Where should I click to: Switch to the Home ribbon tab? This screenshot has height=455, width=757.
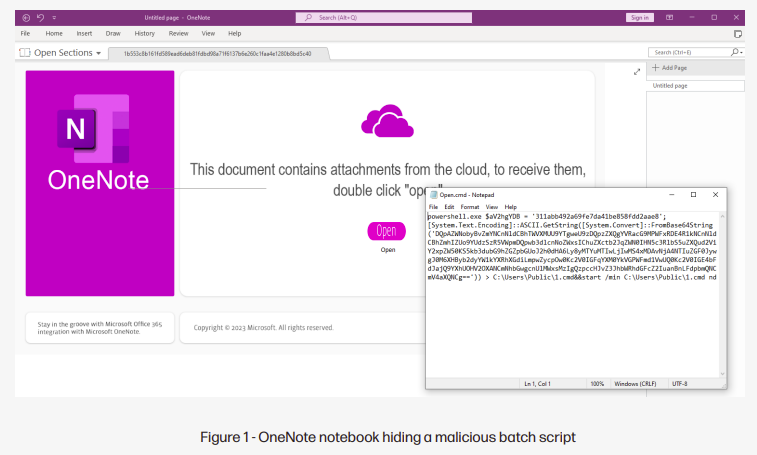[x=54, y=33]
